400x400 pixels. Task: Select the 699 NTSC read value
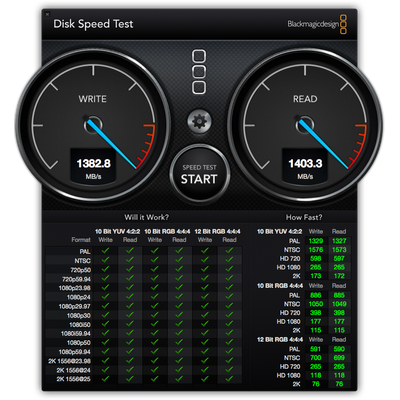pyautogui.click(x=339, y=358)
